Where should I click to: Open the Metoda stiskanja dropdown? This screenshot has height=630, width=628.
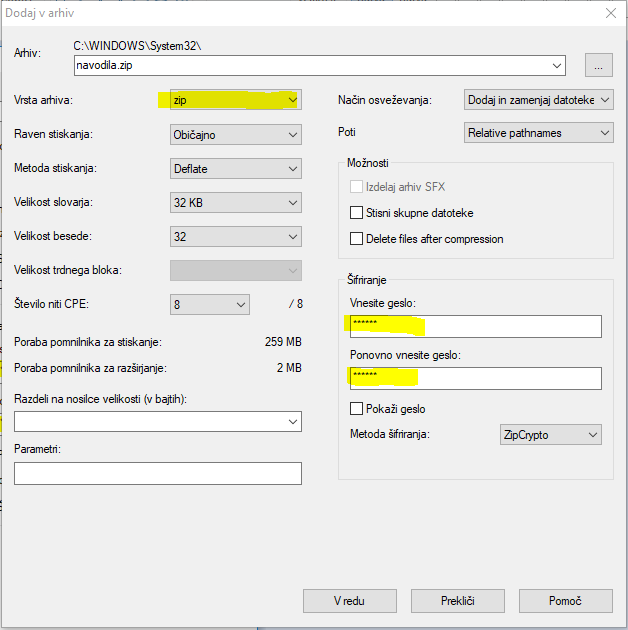pos(235,169)
